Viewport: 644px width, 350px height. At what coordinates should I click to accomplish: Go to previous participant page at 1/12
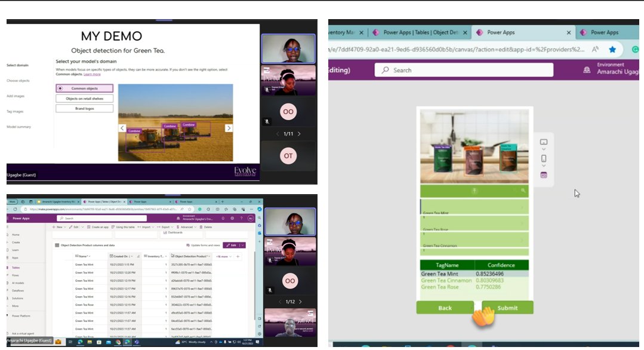[280, 302]
